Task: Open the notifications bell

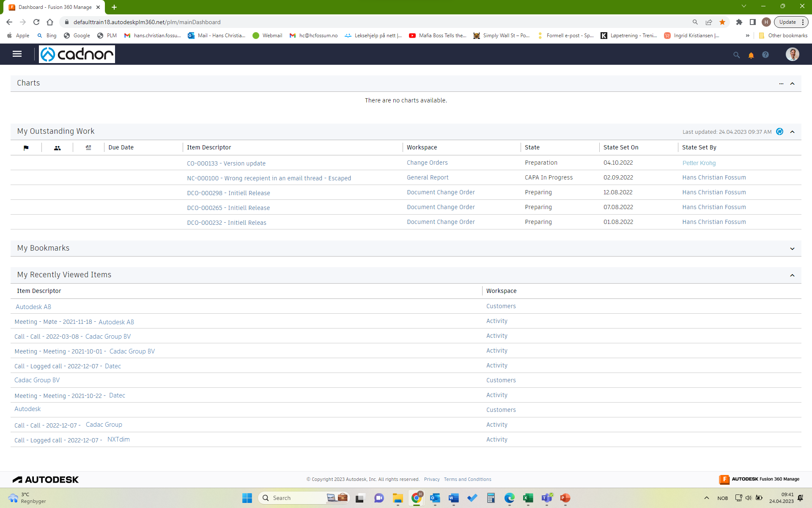Action: click(751, 55)
